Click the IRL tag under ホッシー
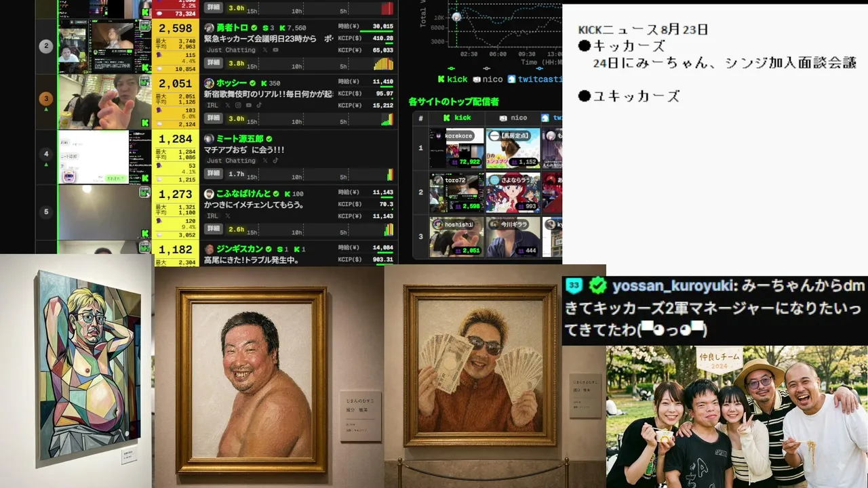The image size is (868, 488). (x=212, y=105)
